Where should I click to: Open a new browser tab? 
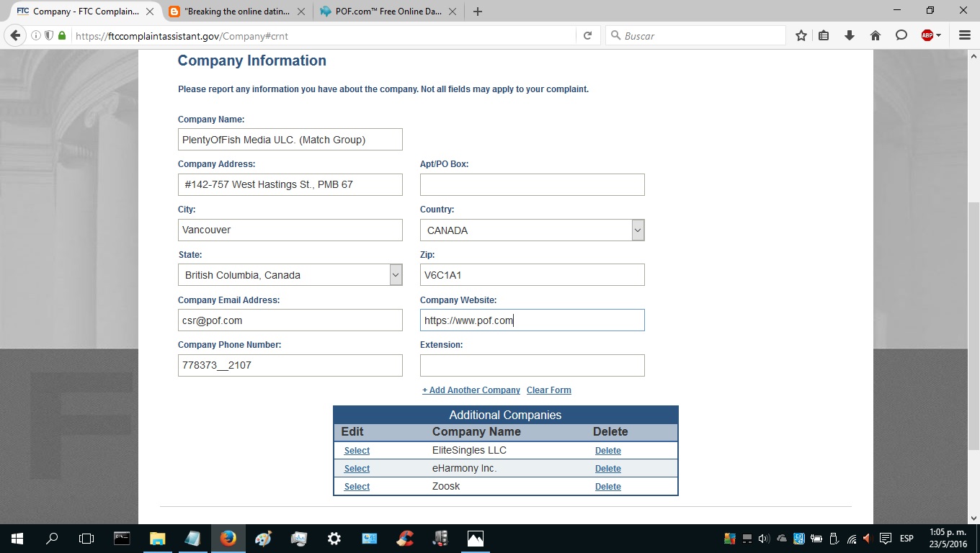[x=478, y=12]
